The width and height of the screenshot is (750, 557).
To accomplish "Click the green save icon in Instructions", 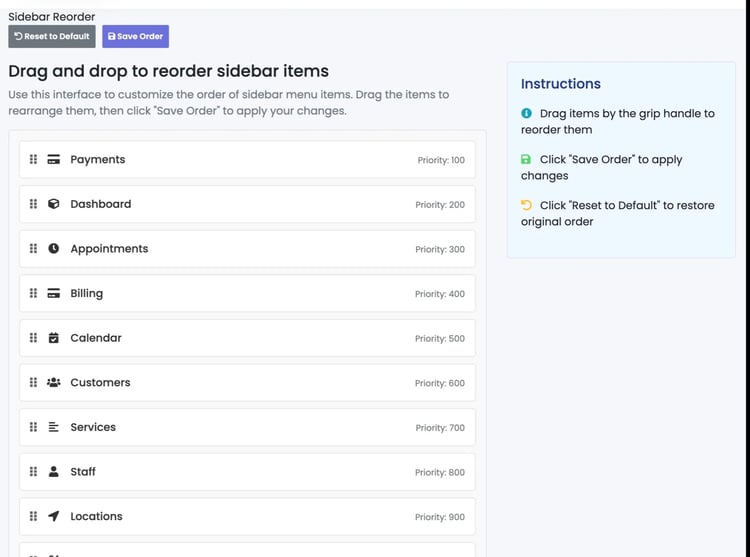I will coord(526,159).
